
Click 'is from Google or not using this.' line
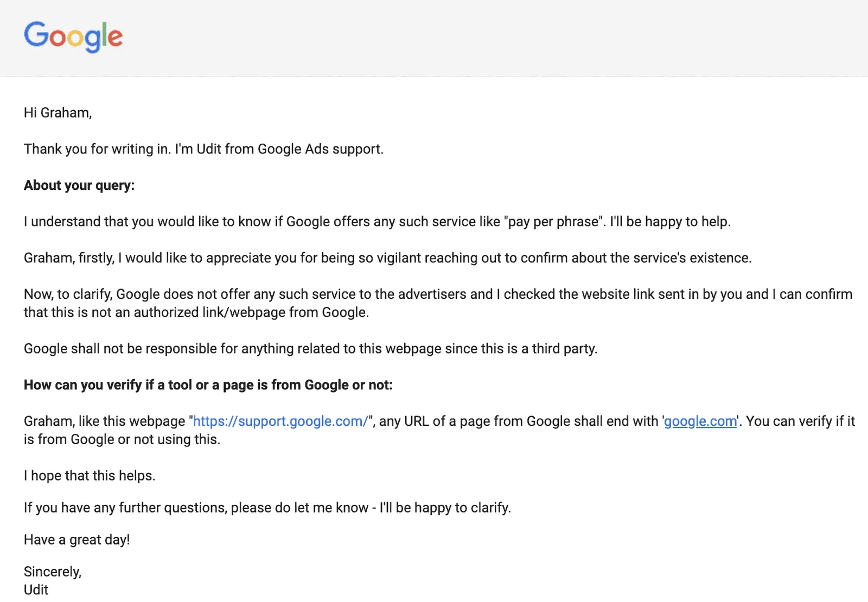[122, 439]
